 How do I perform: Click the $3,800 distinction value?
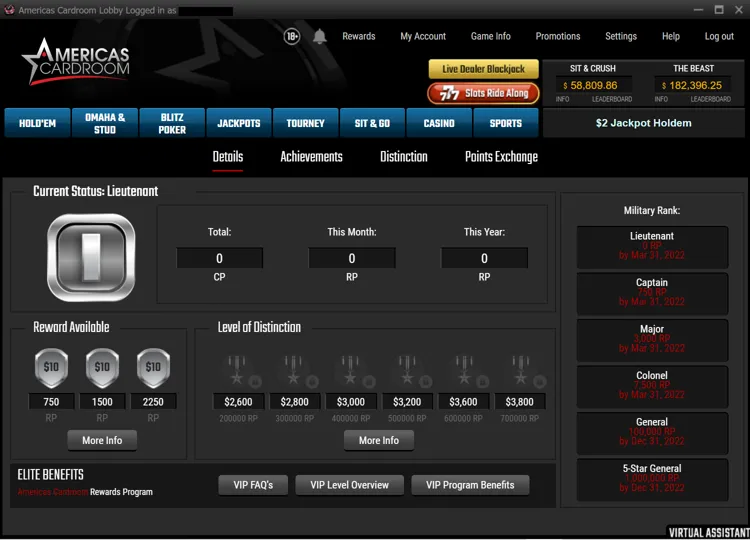519,402
